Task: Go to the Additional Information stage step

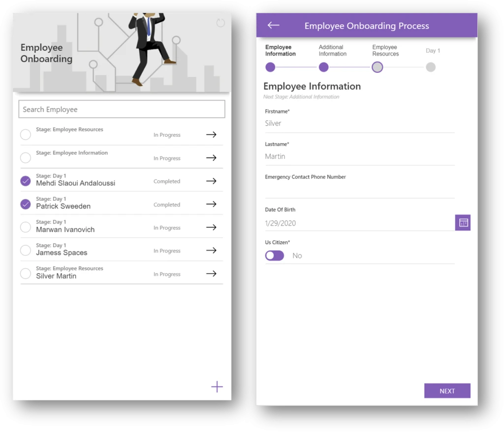Action: [323, 67]
